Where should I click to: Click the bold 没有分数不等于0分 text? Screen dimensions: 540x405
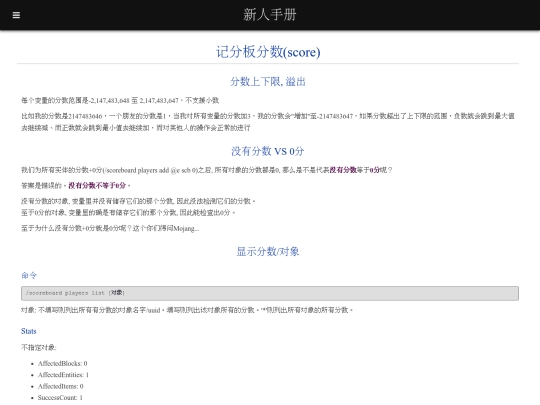[x=97, y=185]
